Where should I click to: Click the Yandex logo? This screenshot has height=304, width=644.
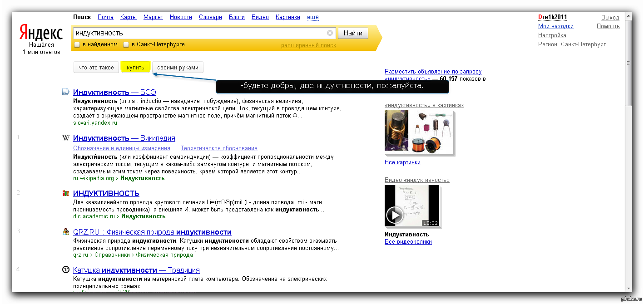coord(41,33)
